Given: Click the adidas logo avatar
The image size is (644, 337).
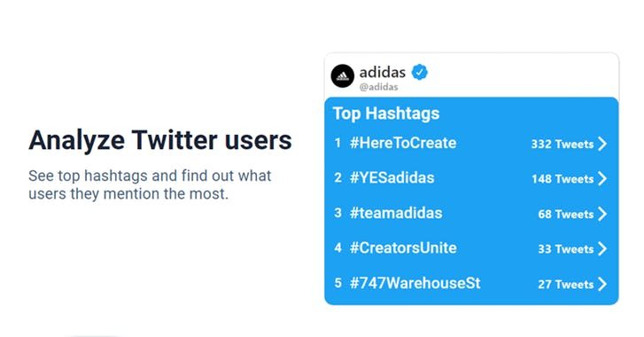Looking at the screenshot, I should (343, 76).
